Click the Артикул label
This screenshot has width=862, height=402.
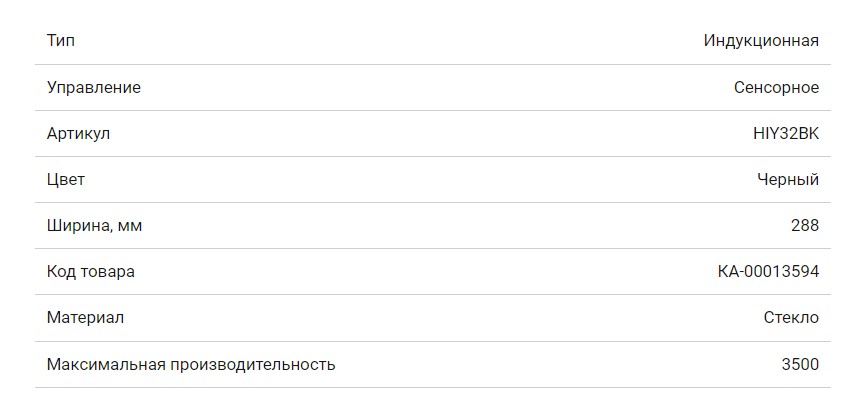pyautogui.click(x=78, y=134)
